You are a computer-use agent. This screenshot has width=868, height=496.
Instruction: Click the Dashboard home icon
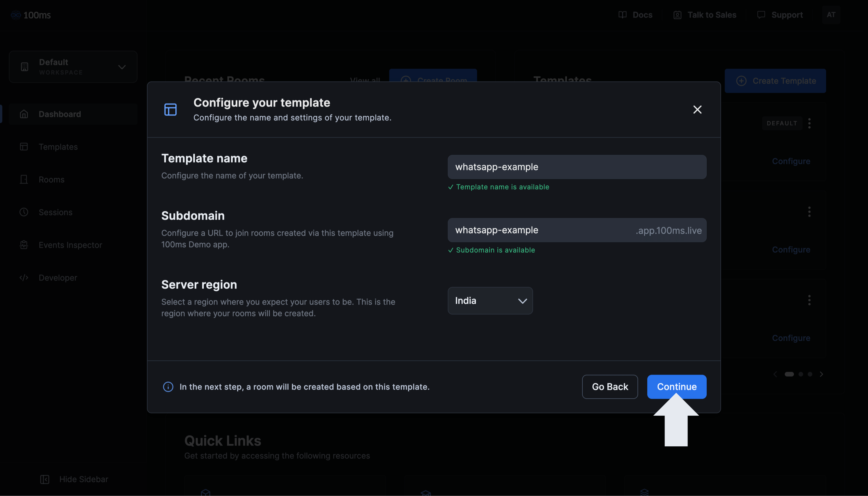(x=24, y=114)
